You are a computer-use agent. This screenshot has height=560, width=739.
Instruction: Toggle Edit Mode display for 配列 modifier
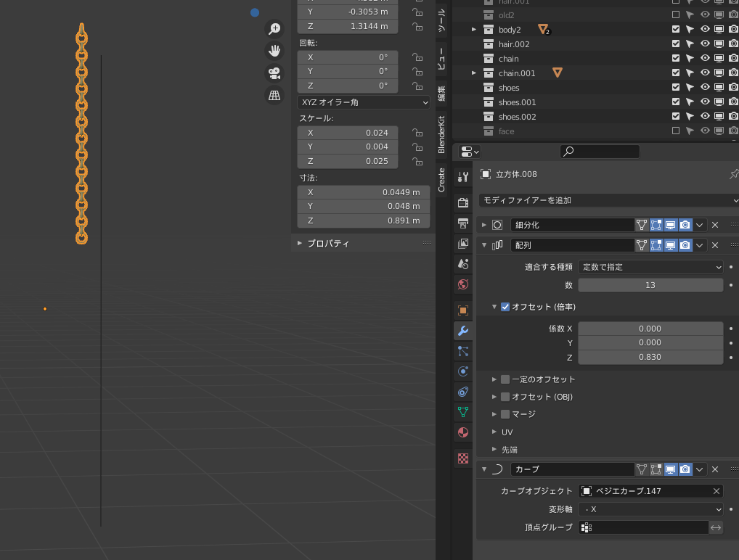(656, 245)
